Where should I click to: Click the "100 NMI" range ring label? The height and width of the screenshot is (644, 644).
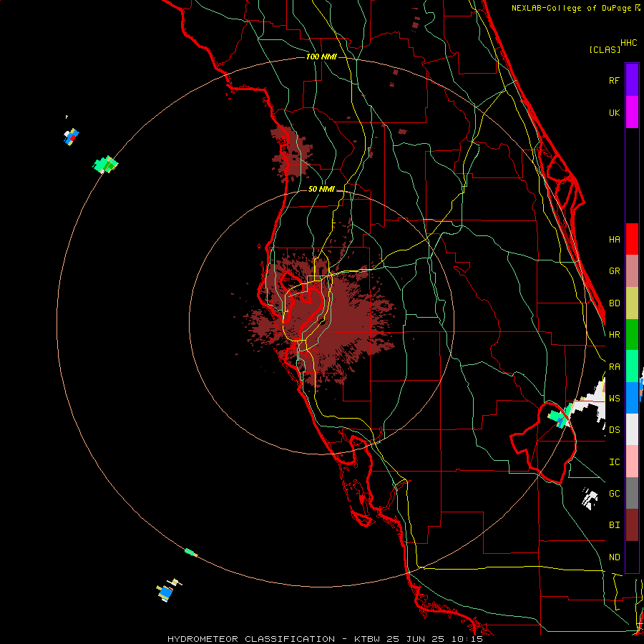[x=321, y=57]
